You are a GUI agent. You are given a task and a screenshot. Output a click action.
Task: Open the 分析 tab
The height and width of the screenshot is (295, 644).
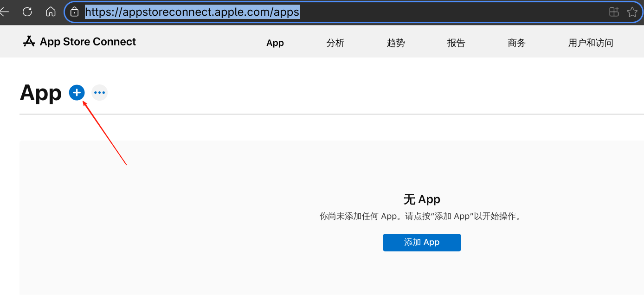tap(335, 43)
